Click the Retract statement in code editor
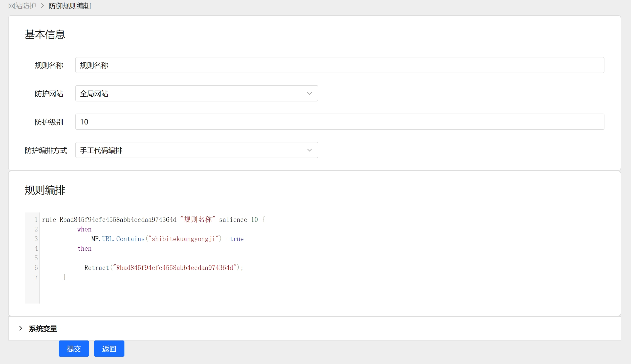The image size is (631, 364). click(x=163, y=268)
